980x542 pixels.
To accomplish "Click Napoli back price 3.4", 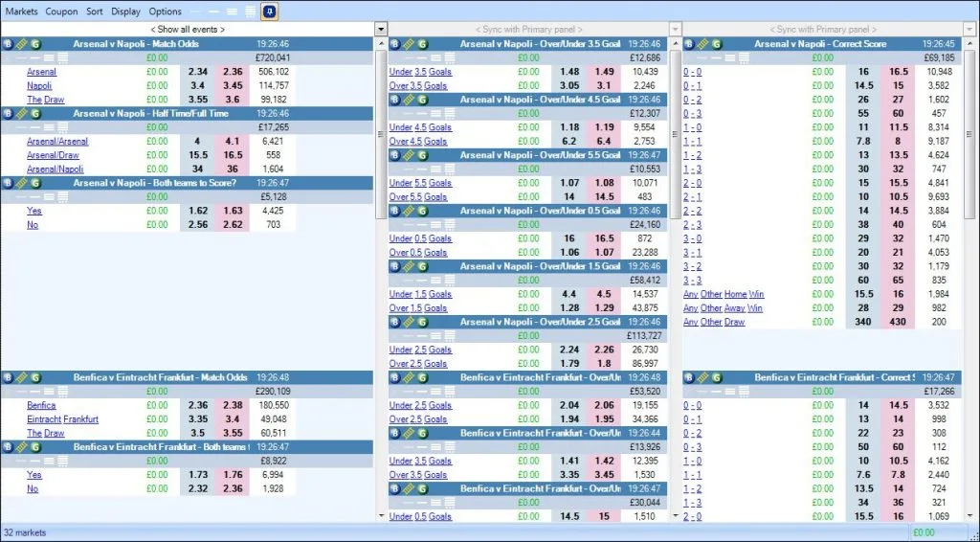I will pyautogui.click(x=197, y=85).
